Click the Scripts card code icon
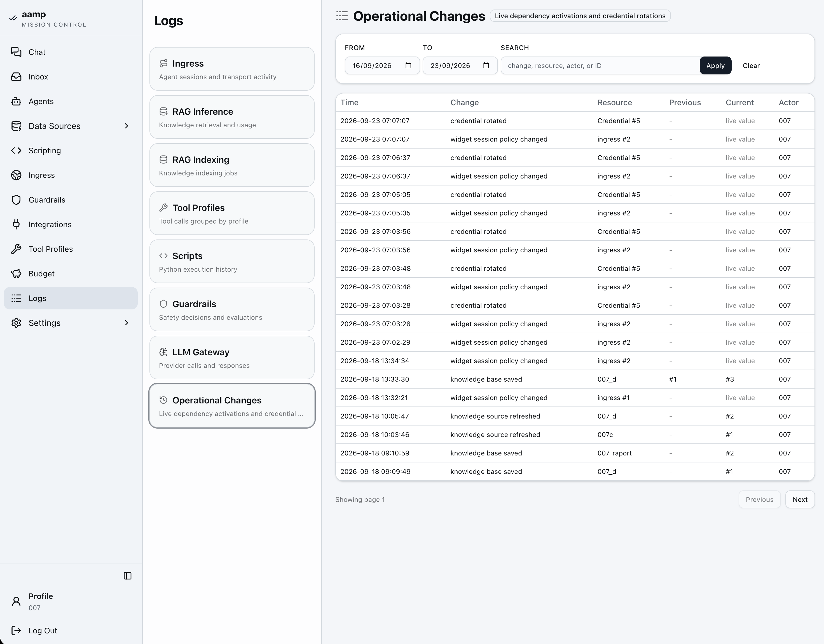 [x=163, y=256]
